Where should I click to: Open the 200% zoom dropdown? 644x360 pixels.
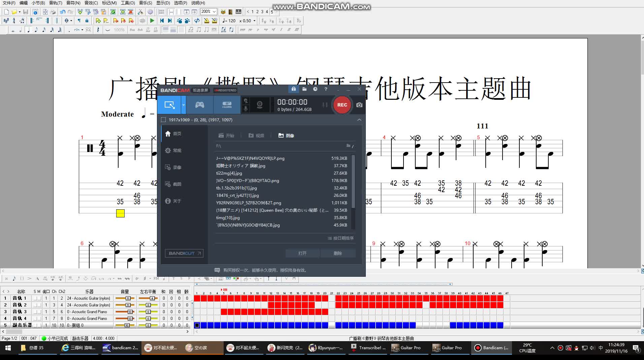point(214,12)
